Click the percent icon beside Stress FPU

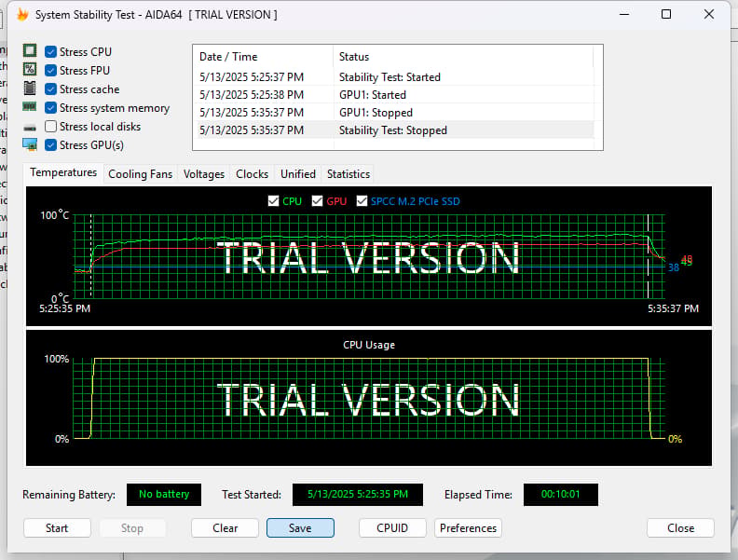coord(30,70)
